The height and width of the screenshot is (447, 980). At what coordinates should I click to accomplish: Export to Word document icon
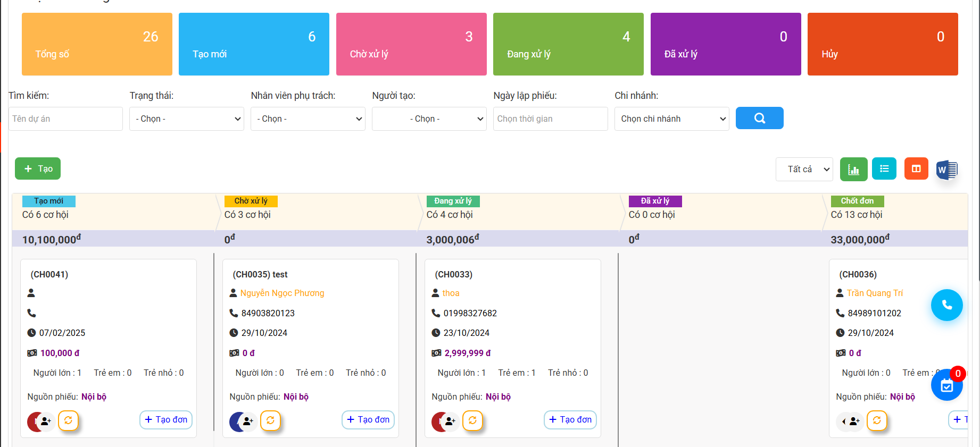tap(946, 170)
